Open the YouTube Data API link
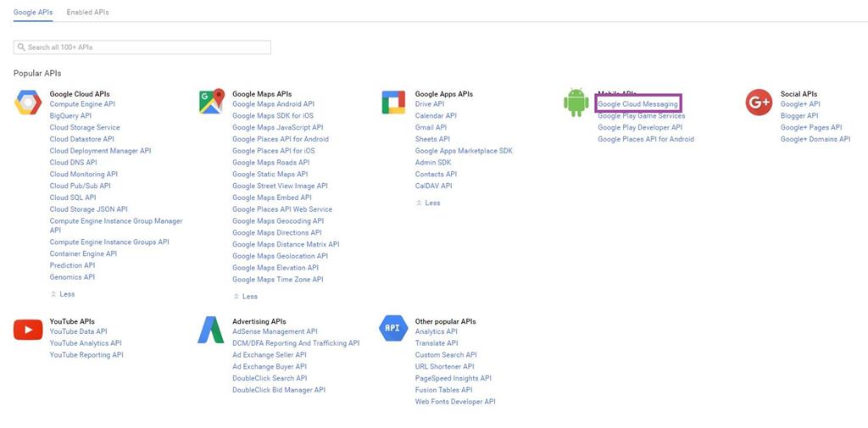The width and height of the screenshot is (868, 428). tap(78, 331)
